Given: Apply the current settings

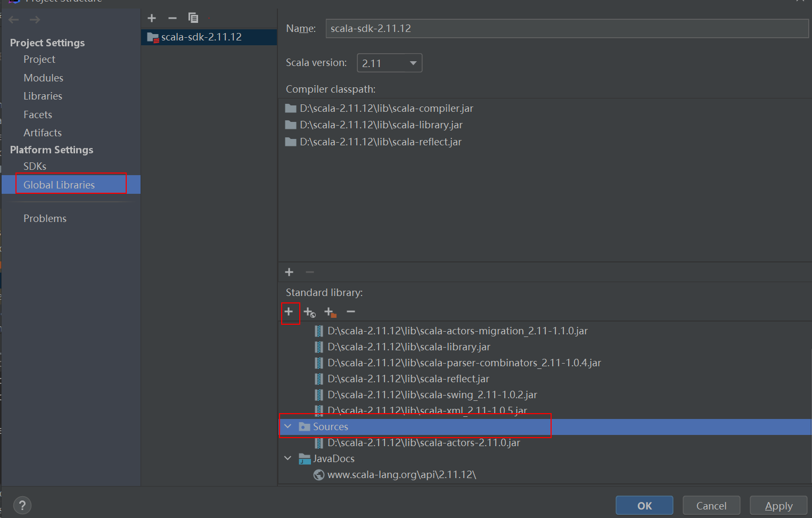Looking at the screenshot, I should coord(778,505).
